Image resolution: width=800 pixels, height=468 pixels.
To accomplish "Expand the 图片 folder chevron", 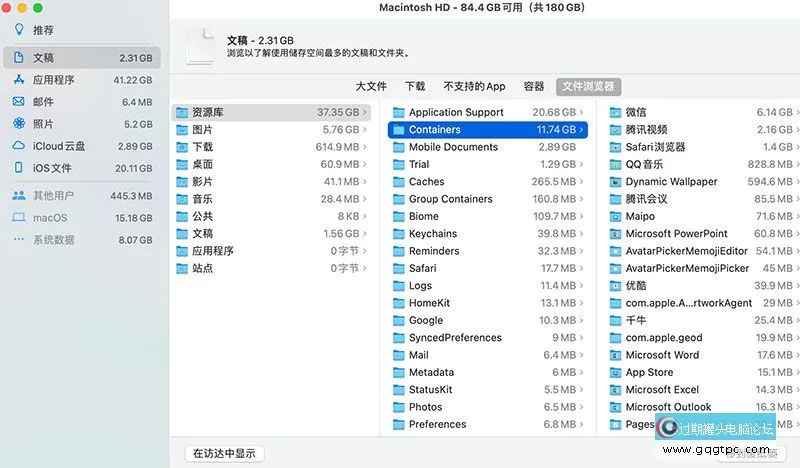I will [364, 130].
